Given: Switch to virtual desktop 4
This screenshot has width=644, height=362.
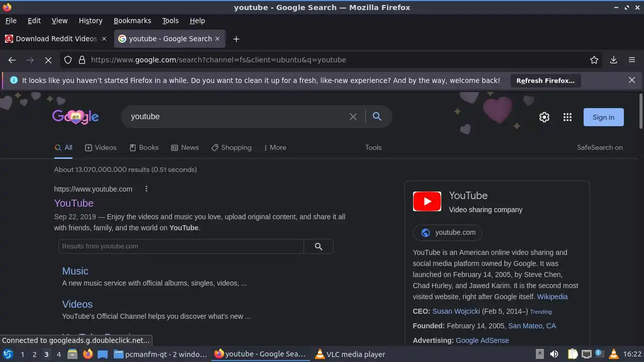Looking at the screenshot, I should coord(58,354).
